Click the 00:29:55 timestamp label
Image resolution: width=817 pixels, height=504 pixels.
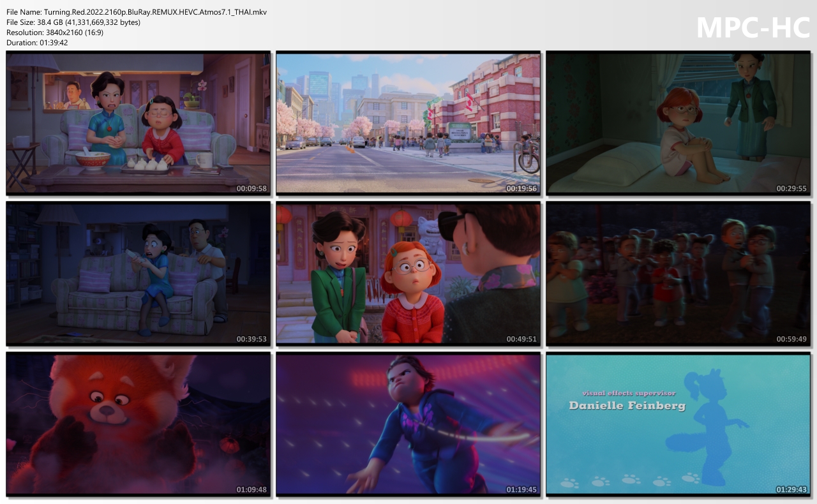click(791, 189)
